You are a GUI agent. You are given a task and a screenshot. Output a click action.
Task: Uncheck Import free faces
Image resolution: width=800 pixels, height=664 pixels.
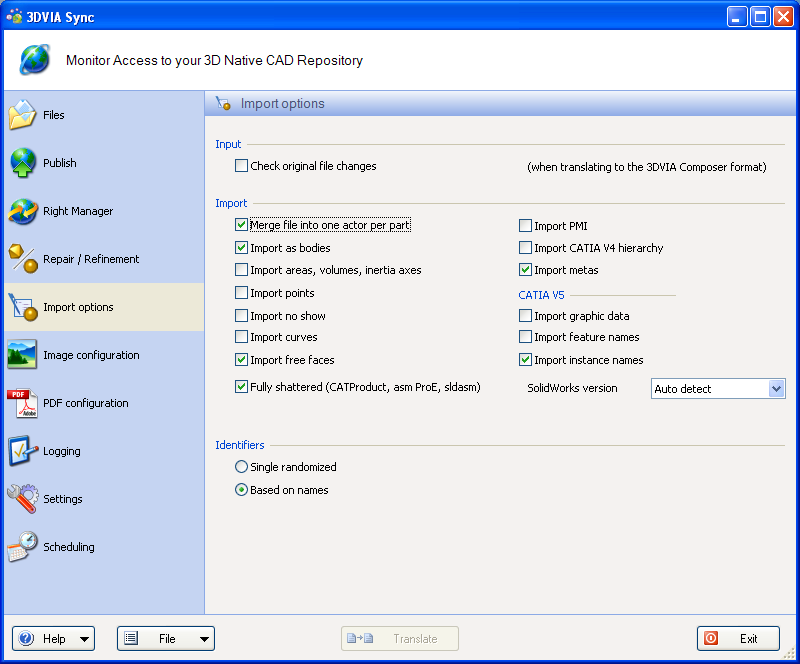click(x=241, y=360)
